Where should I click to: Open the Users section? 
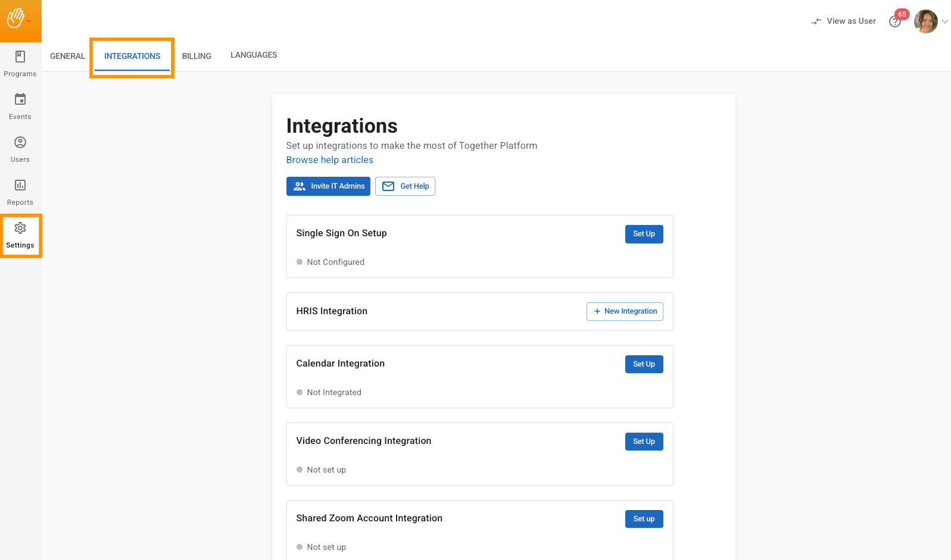tap(20, 149)
